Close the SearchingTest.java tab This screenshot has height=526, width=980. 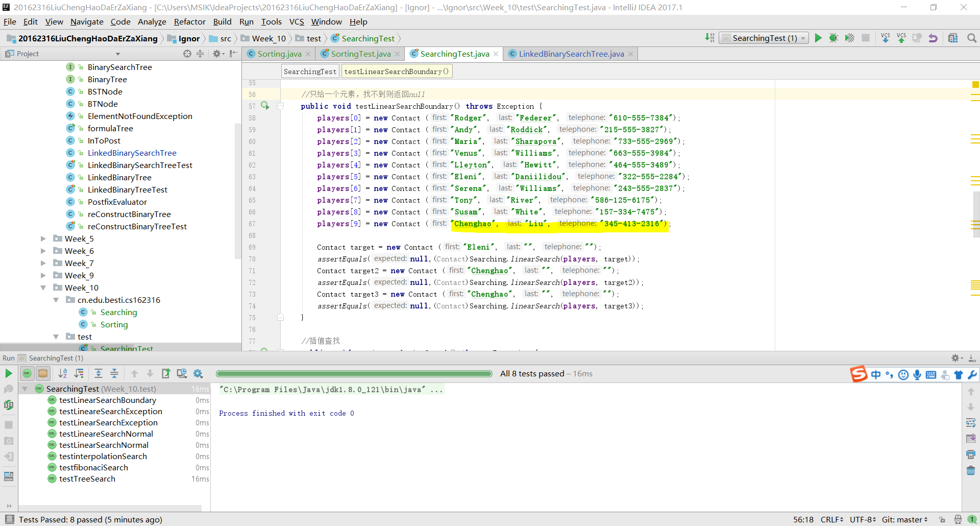tap(496, 54)
